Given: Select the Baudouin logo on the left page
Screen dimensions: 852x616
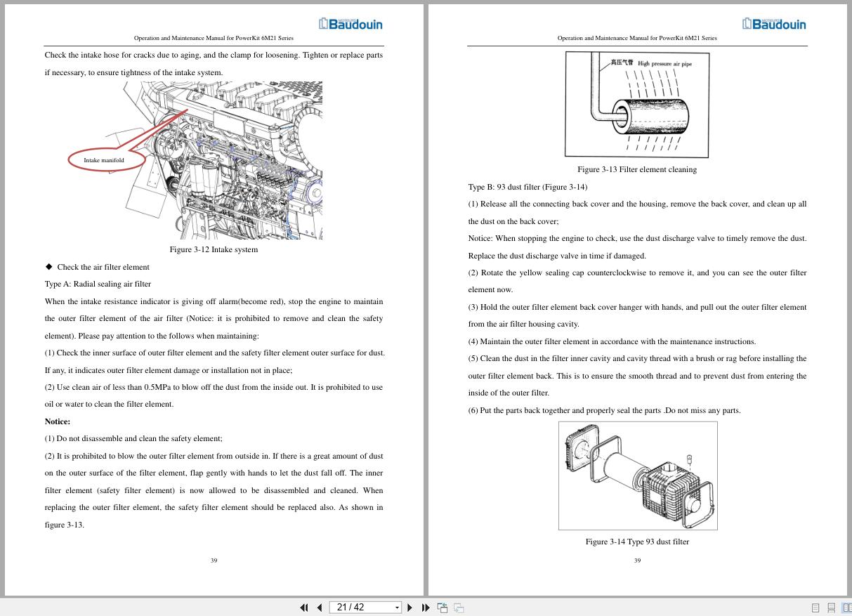Looking at the screenshot, I should point(350,23).
